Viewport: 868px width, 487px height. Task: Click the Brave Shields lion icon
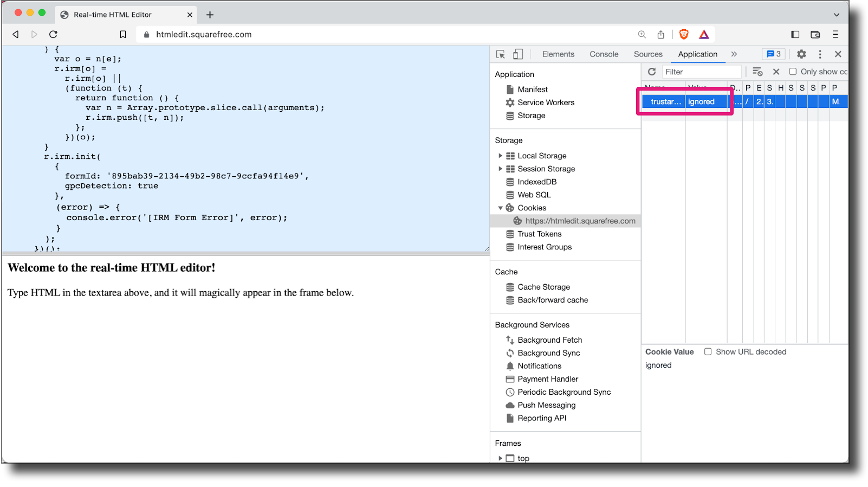[x=684, y=35]
